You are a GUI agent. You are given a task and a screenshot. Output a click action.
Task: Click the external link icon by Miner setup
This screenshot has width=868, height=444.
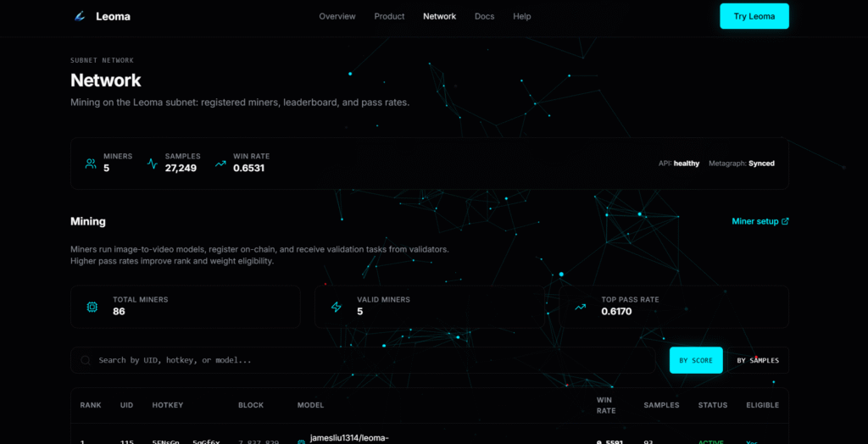click(785, 222)
